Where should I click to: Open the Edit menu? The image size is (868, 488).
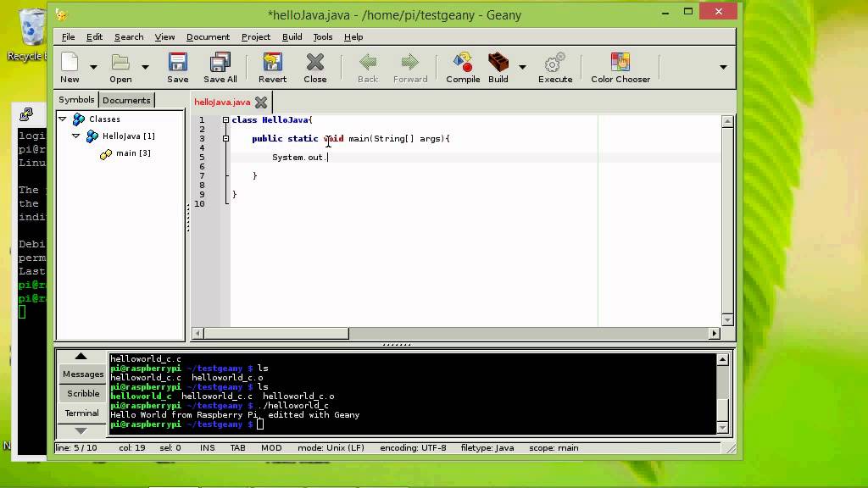94,37
